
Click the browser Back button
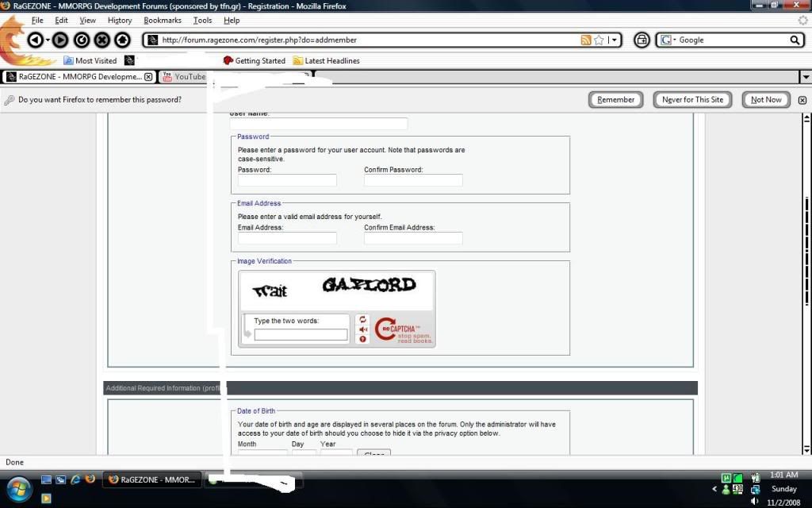click(x=35, y=40)
